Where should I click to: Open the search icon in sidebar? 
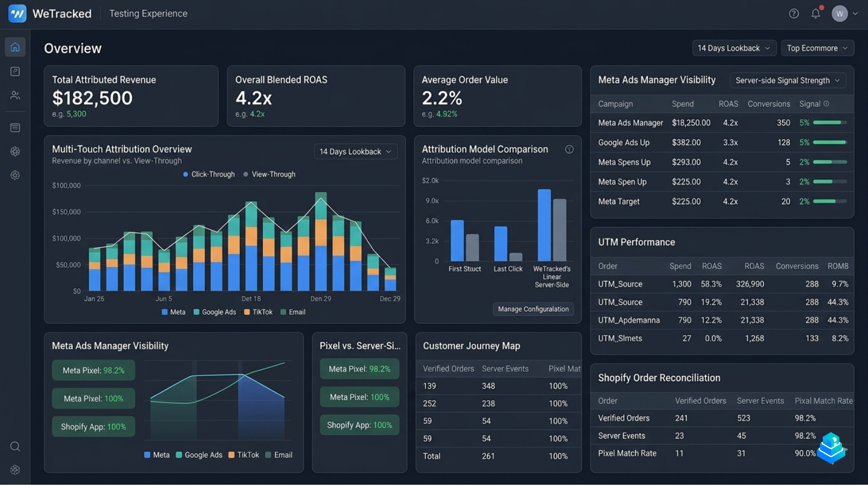pos(15,446)
